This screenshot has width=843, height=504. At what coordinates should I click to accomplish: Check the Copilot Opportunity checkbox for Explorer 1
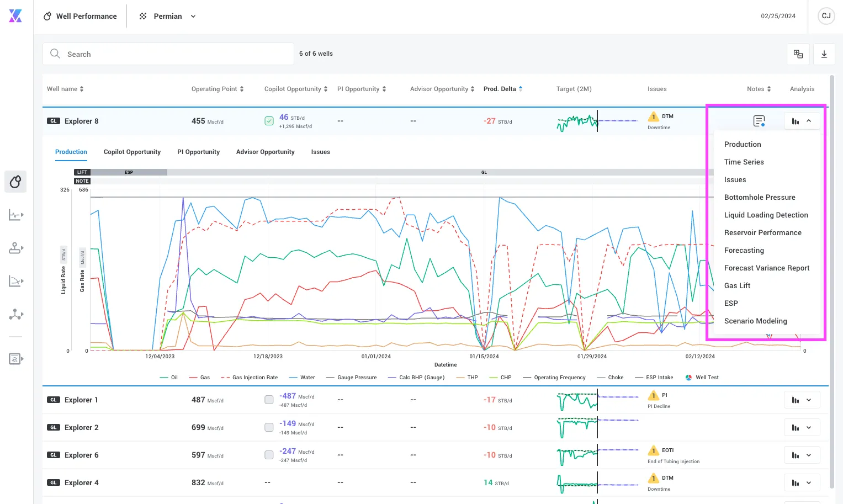click(x=269, y=400)
